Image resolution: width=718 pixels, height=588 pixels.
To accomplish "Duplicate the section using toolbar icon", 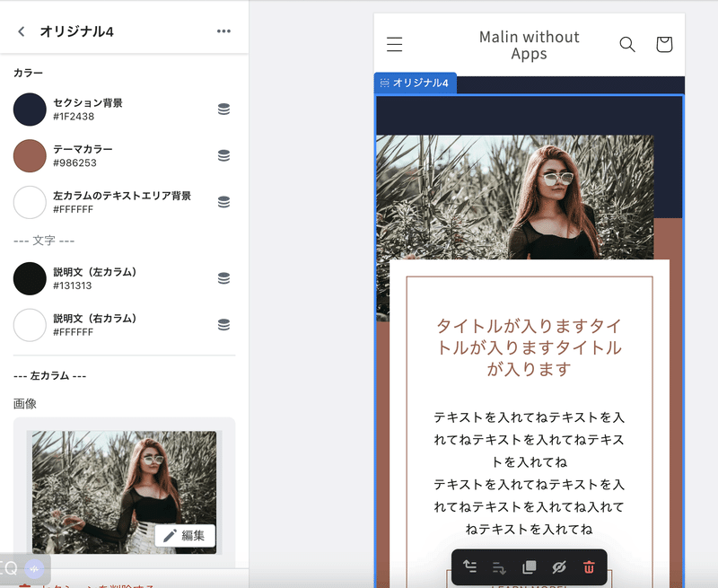I will coord(529,567).
